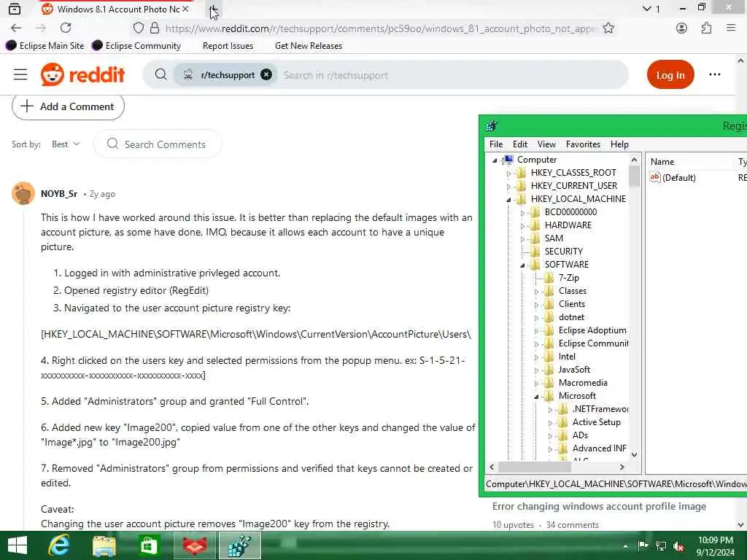The height and width of the screenshot is (560, 747).
Task: Open the Action Center flag icon
Action: click(643, 545)
